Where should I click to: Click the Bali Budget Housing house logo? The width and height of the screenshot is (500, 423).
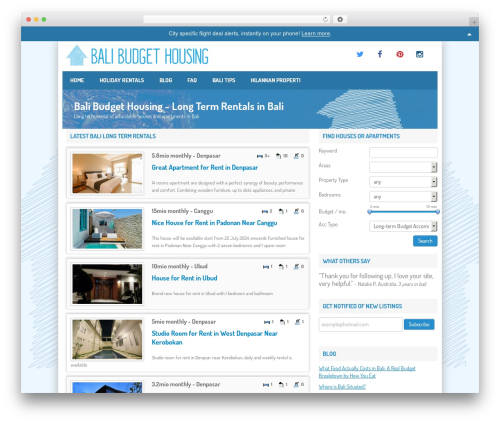point(77,55)
